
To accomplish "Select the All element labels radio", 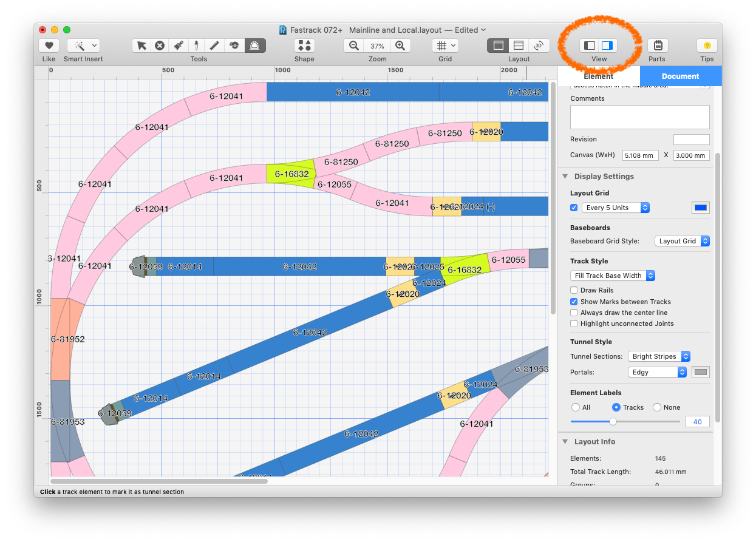I will (576, 407).
